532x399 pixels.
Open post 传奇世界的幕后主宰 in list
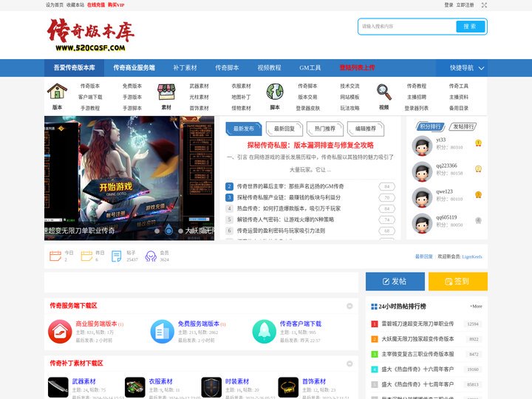290,186
